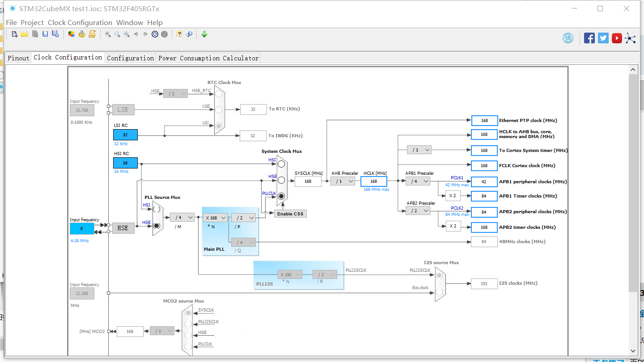Viewport: 644px width, 362px height.
Task: Open the Facebook icon link
Action: [589, 38]
